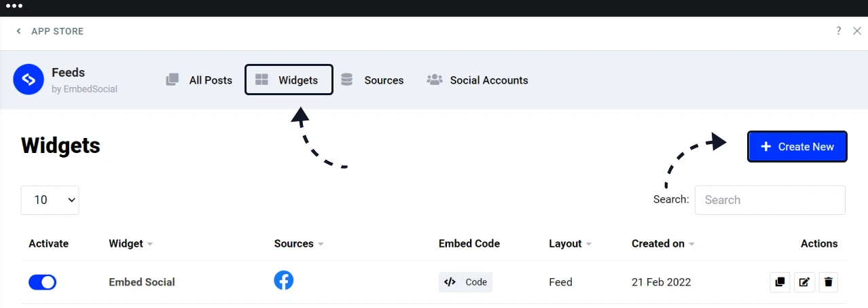Click the EmbedSocial Feeds logo icon
The height and width of the screenshot is (308, 868).
[29, 80]
